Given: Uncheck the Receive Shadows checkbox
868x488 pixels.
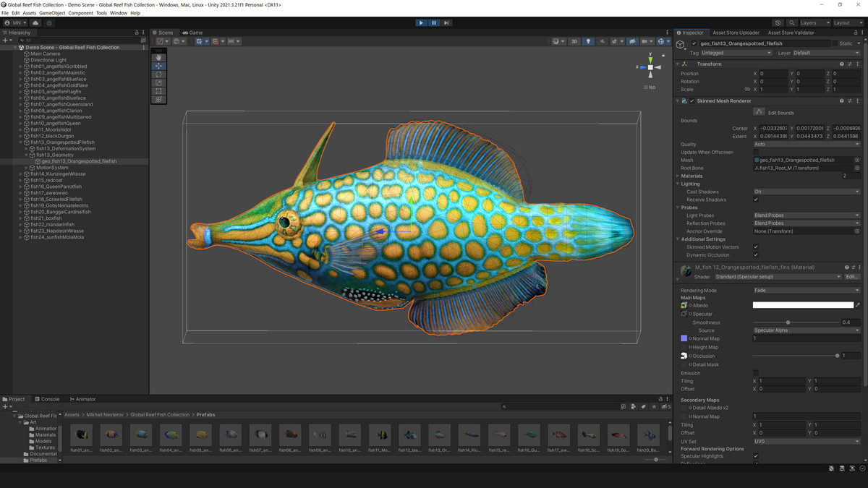Looking at the screenshot, I should click(x=755, y=200).
